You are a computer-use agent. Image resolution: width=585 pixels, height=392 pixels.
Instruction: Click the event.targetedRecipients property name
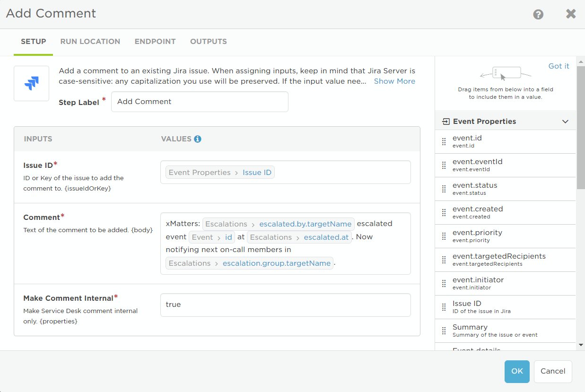tap(499, 256)
